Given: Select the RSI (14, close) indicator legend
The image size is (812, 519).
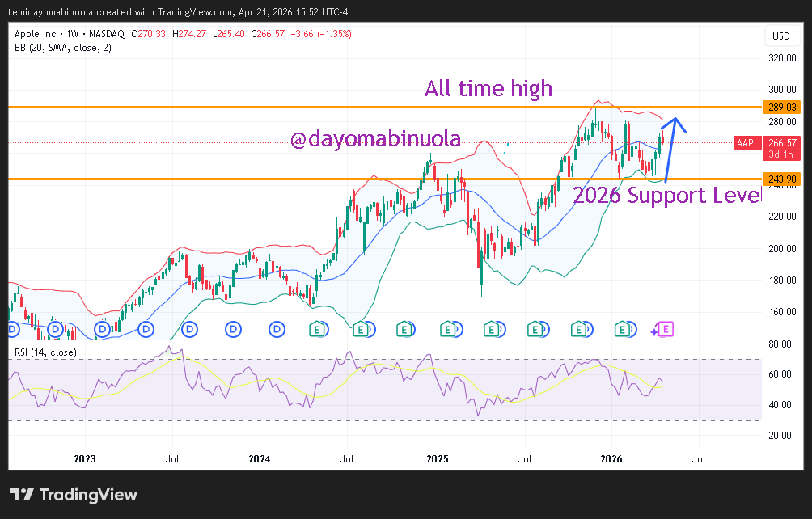Looking at the screenshot, I should pos(45,352).
